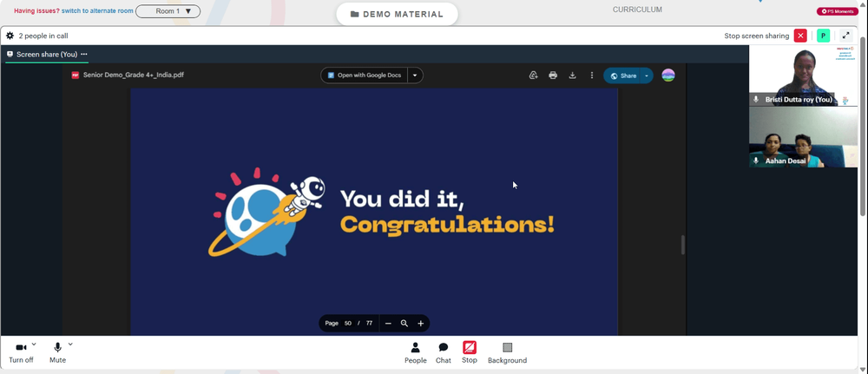Image resolution: width=868 pixels, height=374 pixels.
Task: Open the Room 1 dropdown
Action: pos(168,11)
